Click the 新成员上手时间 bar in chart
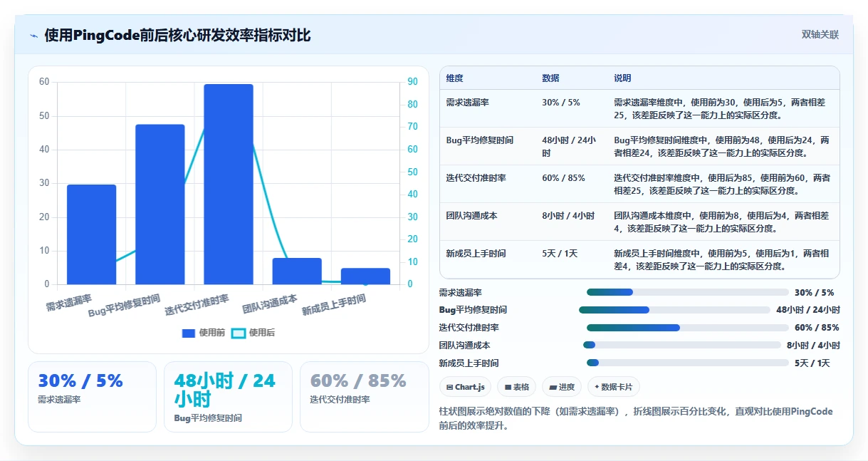868x461 pixels. click(365, 276)
